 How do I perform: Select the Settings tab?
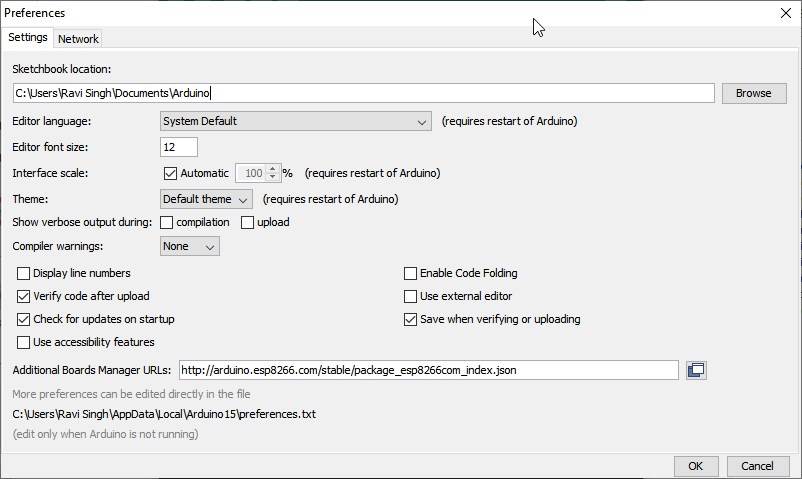tap(28, 37)
